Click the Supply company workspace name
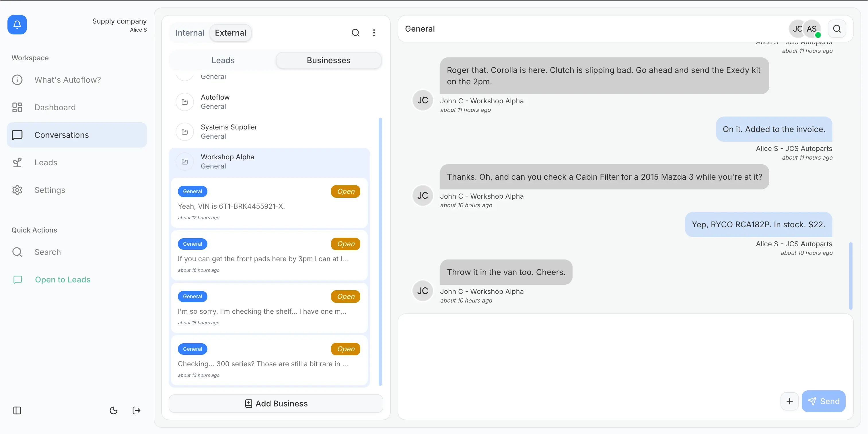The image size is (868, 434). pos(119,21)
